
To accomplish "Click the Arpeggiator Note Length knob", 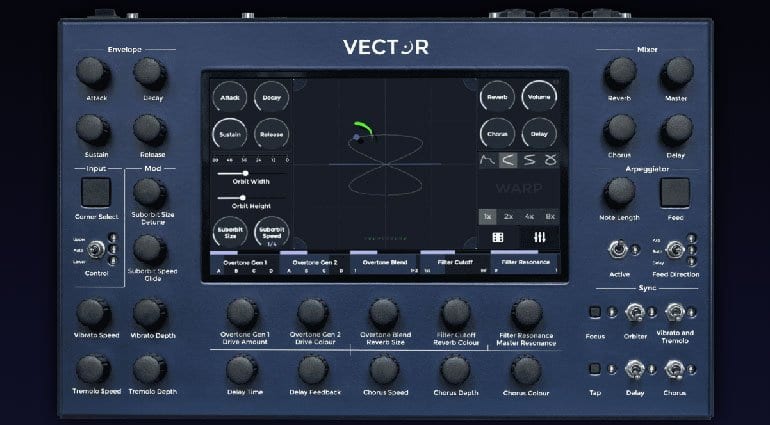I will 620,192.
